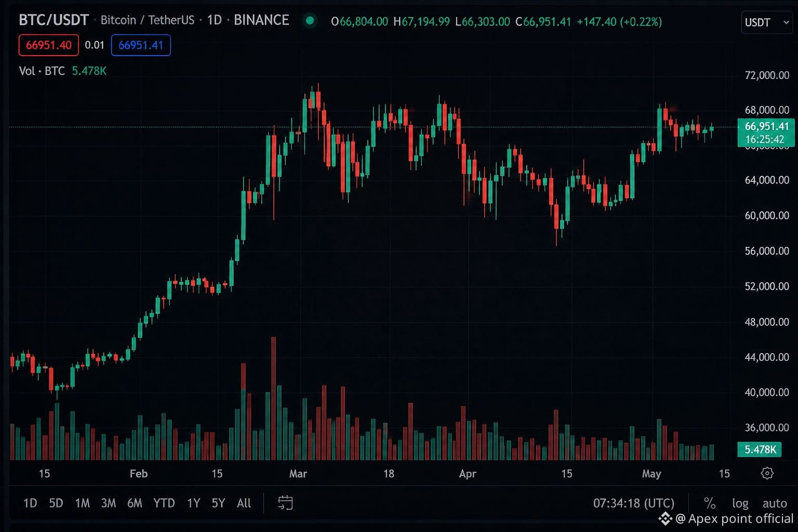
Task: Click the 18 label on time axis
Action: [x=389, y=474]
